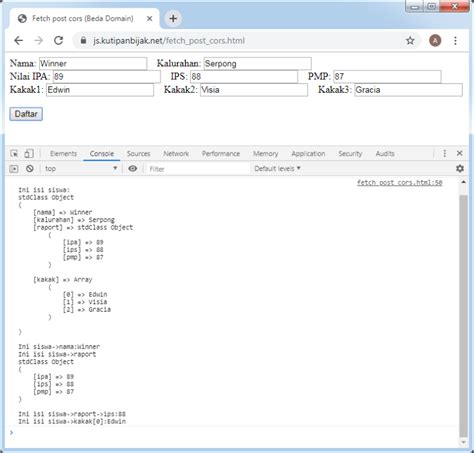The height and width of the screenshot is (453, 474).
Task: Click the Kalurahan input field
Action: click(x=258, y=63)
